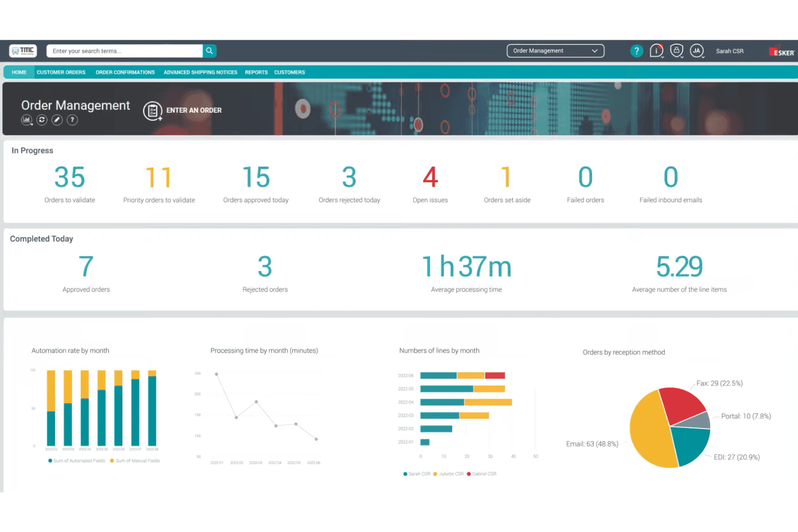Open the Customers tab
Viewport: 798px width, 532px height.
(290, 72)
